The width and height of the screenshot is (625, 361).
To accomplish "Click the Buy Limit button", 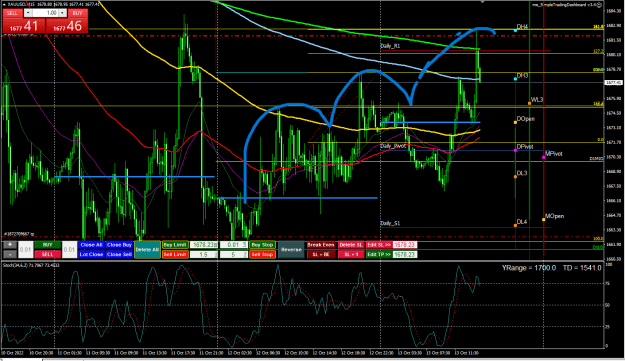I will (x=175, y=245).
